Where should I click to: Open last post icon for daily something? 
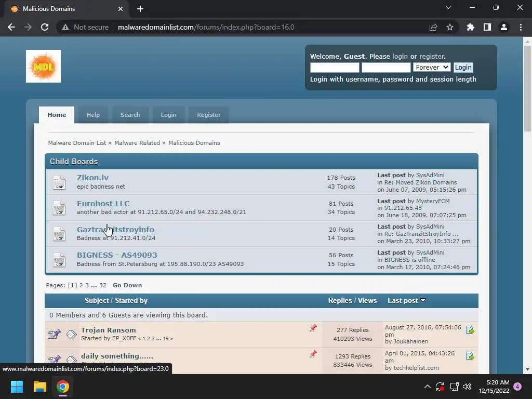470,356
